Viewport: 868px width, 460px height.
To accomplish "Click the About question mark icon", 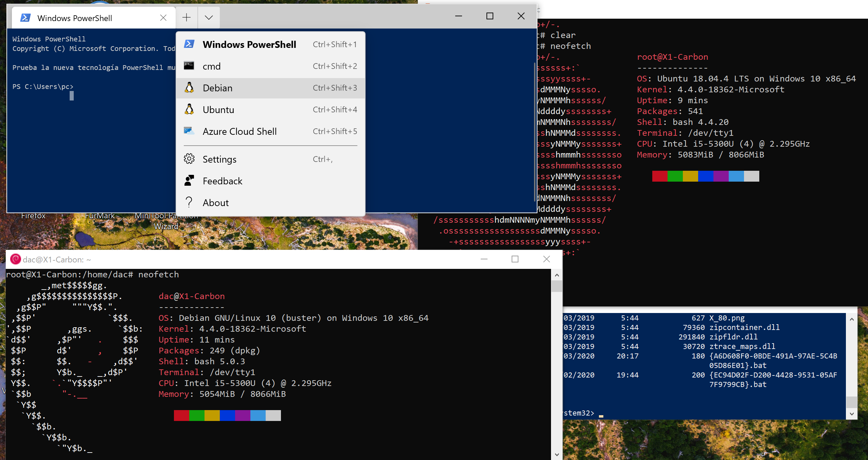I will point(189,202).
